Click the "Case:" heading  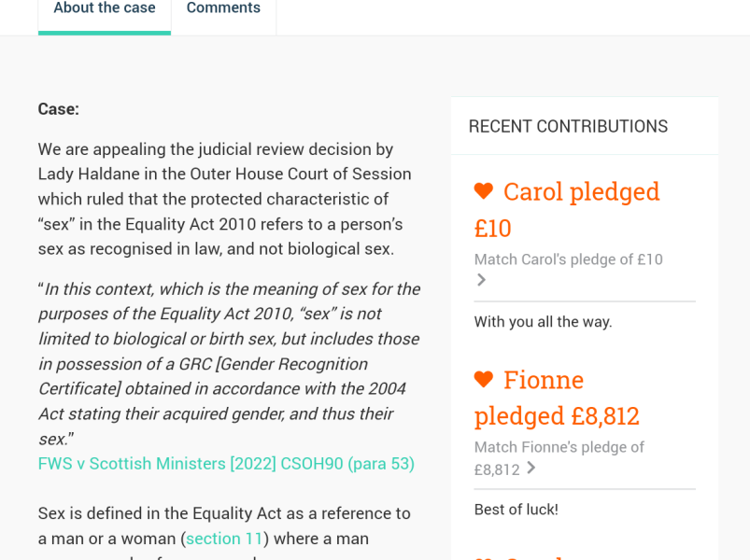[x=57, y=108]
